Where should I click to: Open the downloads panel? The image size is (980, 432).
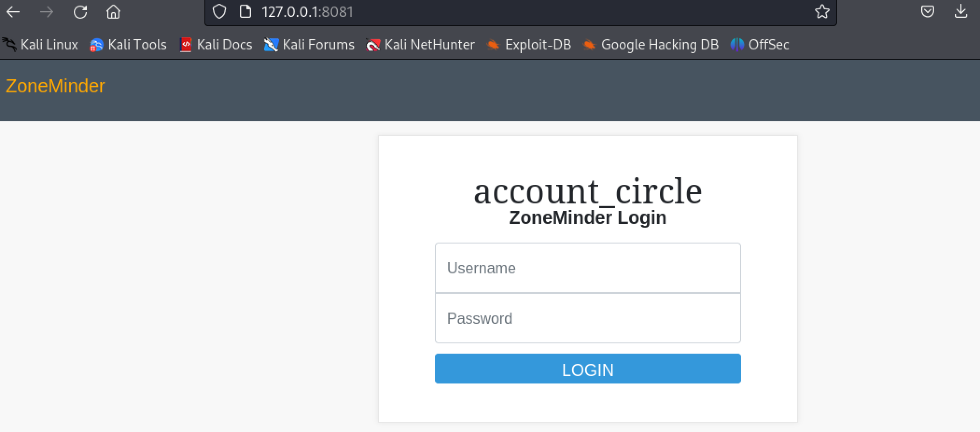coord(961,12)
